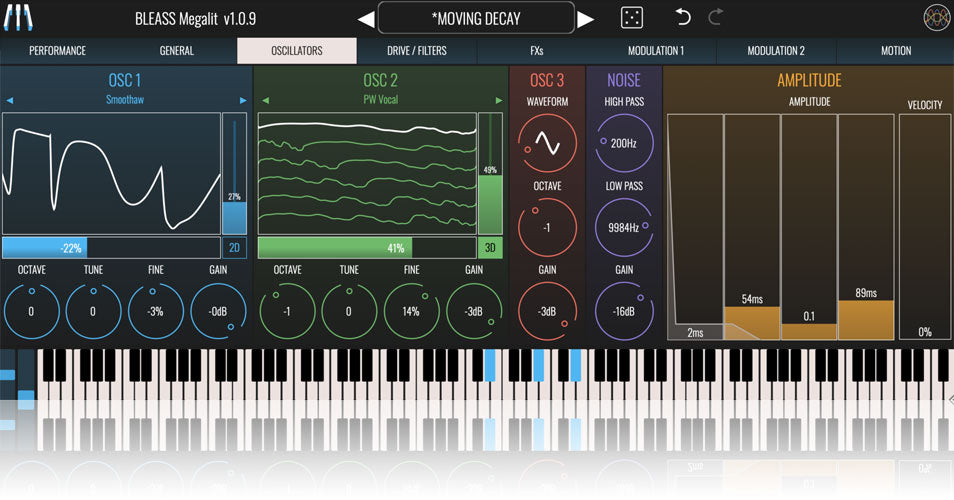Click the OSC 1 FINE knob at -3%
954x500 pixels.
(x=156, y=311)
